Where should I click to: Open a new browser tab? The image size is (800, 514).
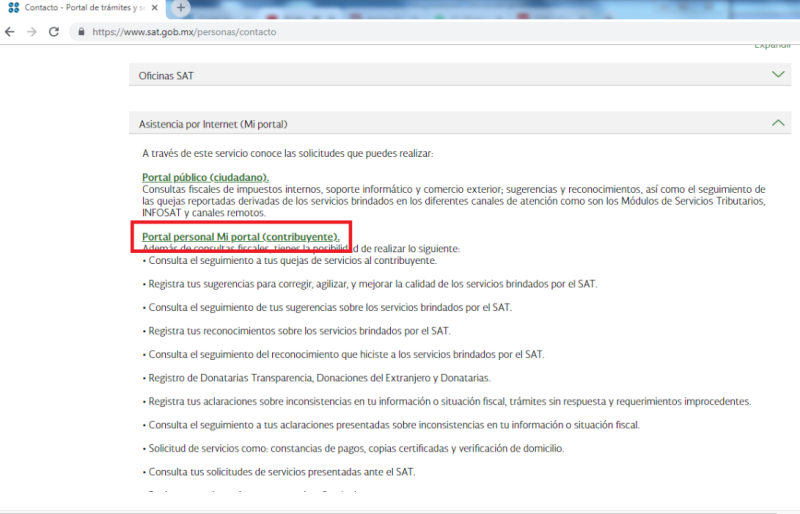click(x=180, y=8)
